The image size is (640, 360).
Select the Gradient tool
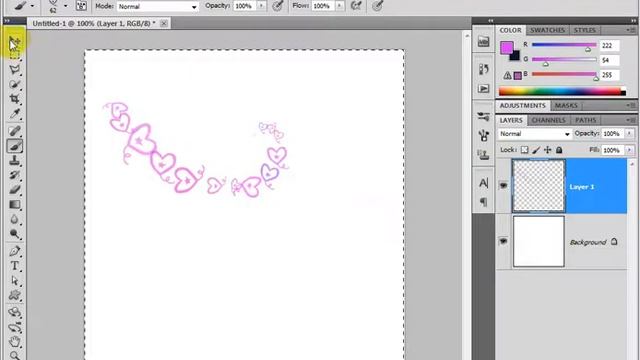[x=15, y=204]
